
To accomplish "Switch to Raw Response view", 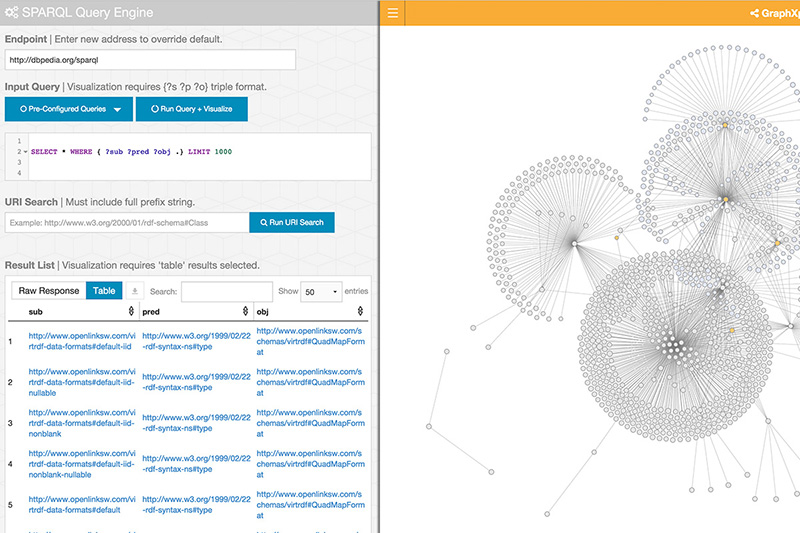I will click(x=48, y=291).
